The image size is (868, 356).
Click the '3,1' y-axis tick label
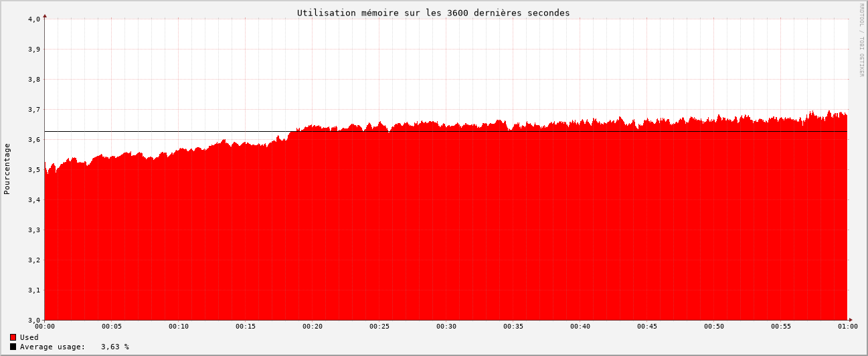[34, 290]
